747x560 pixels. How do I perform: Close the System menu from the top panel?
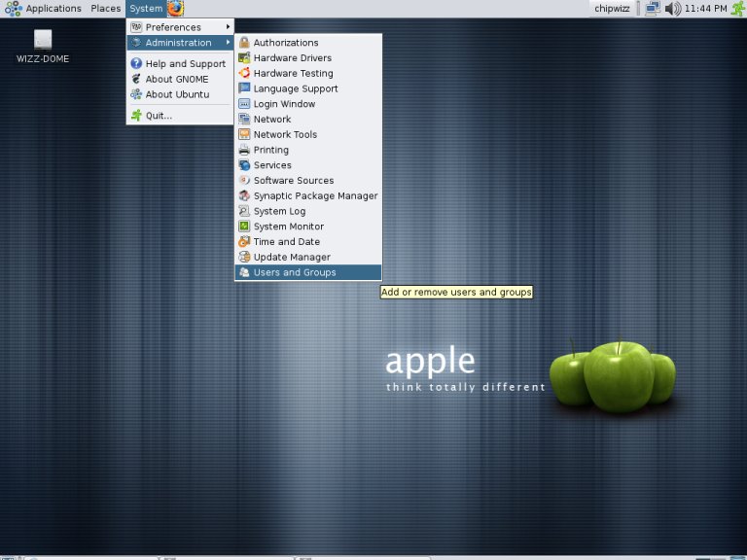coord(146,9)
